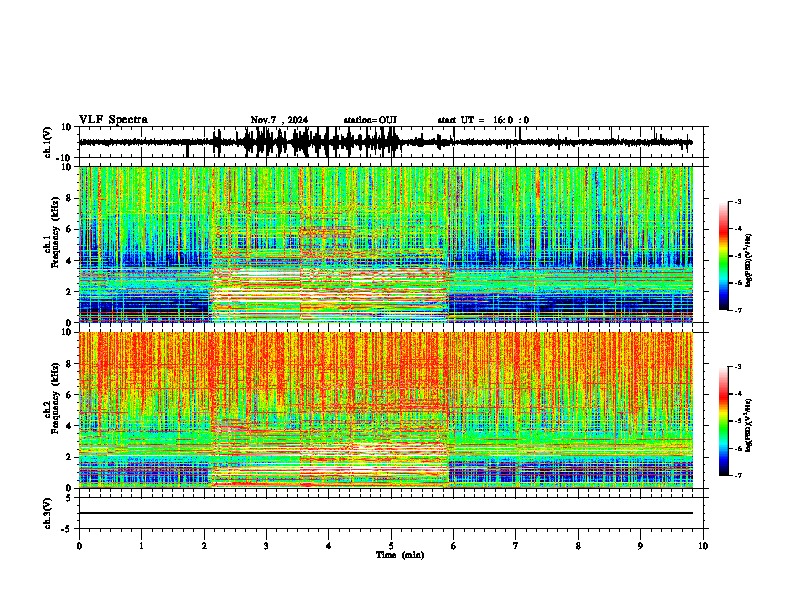Click the "6" kHz tick on ch.2 spectrogram axis
Screen dimensions: 792x612
tap(70, 394)
